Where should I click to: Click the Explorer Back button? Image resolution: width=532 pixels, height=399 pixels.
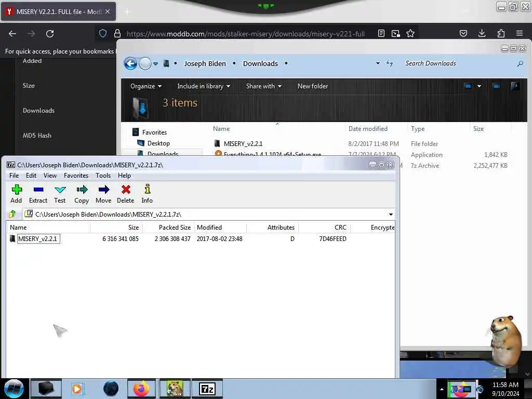pyautogui.click(x=130, y=63)
